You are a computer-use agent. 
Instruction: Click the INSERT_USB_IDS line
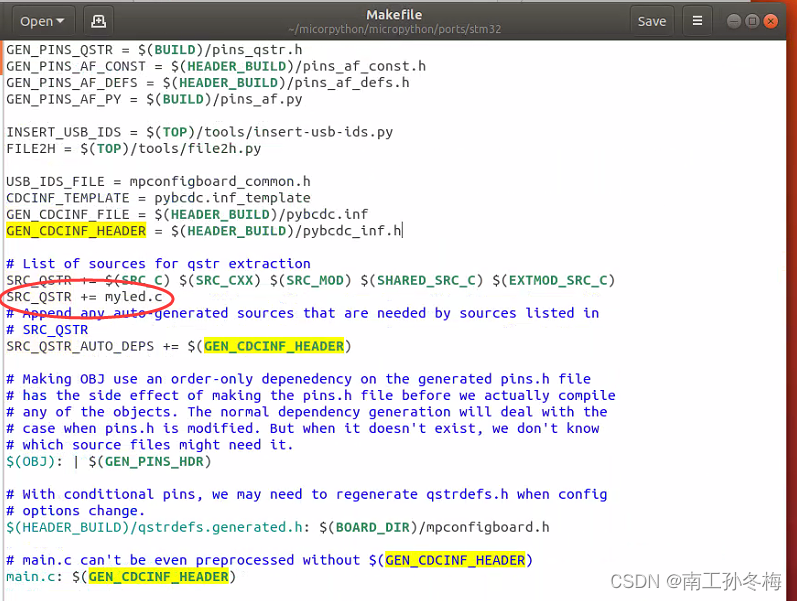pyautogui.click(x=200, y=132)
